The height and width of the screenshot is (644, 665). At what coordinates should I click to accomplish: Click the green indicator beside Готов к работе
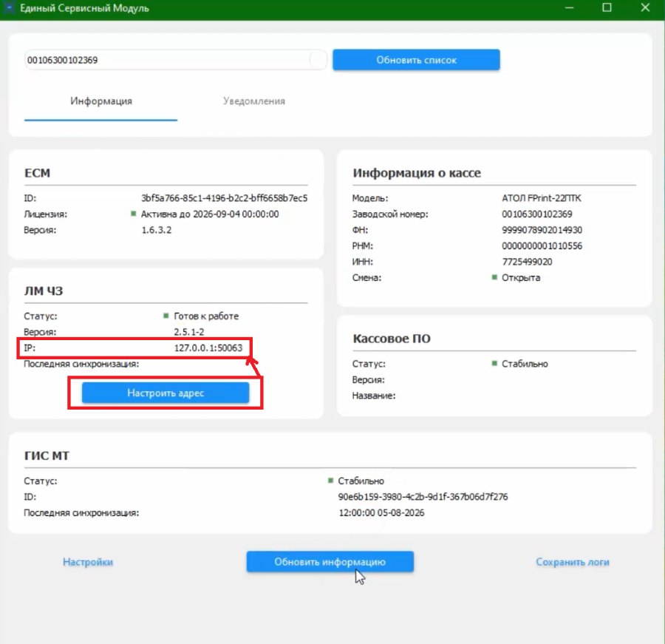[x=166, y=316]
